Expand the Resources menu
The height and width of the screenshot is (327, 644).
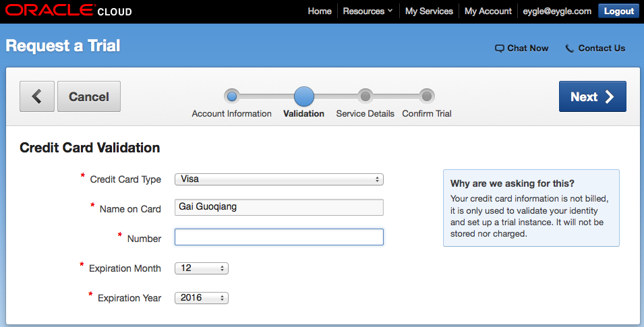click(368, 11)
